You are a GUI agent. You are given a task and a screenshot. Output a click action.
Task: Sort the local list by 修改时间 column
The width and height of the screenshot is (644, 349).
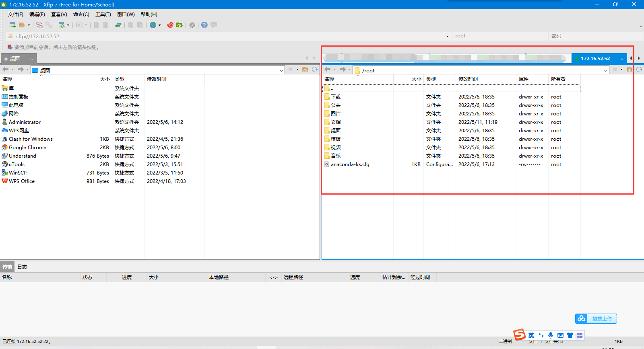tap(174, 79)
